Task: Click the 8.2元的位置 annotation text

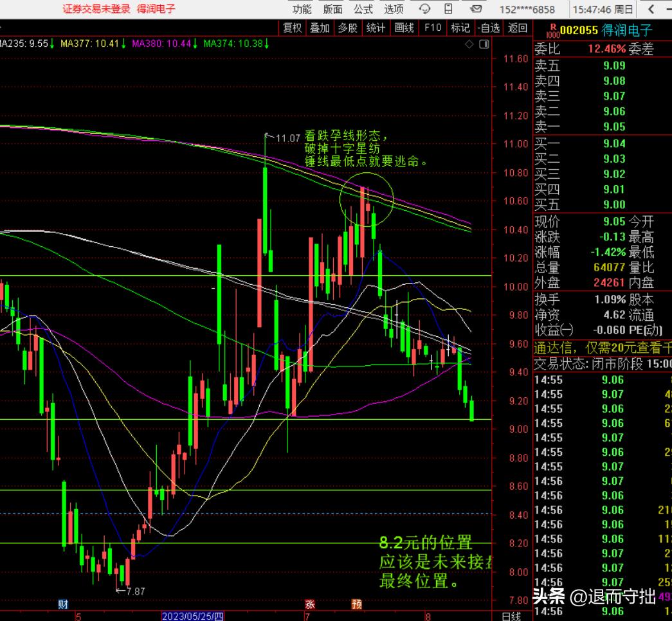Action: point(425,543)
